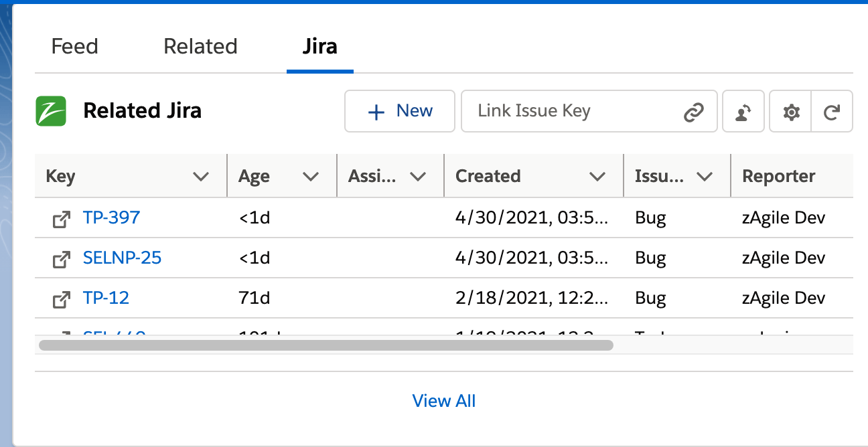
Task: Open the Key column dropdown menu
Action: [x=201, y=176]
